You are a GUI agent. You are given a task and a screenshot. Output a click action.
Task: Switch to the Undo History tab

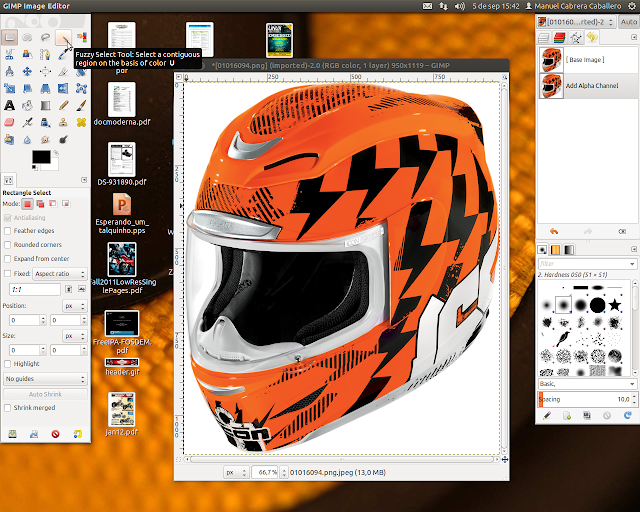coord(592,38)
